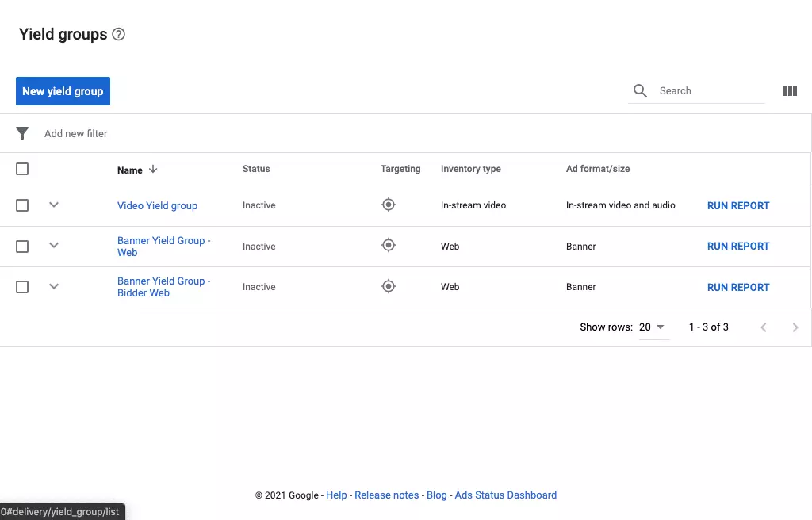Check the Banner Yield Group - Web checkbox
Screen dimensions: 812x520
click(22, 246)
